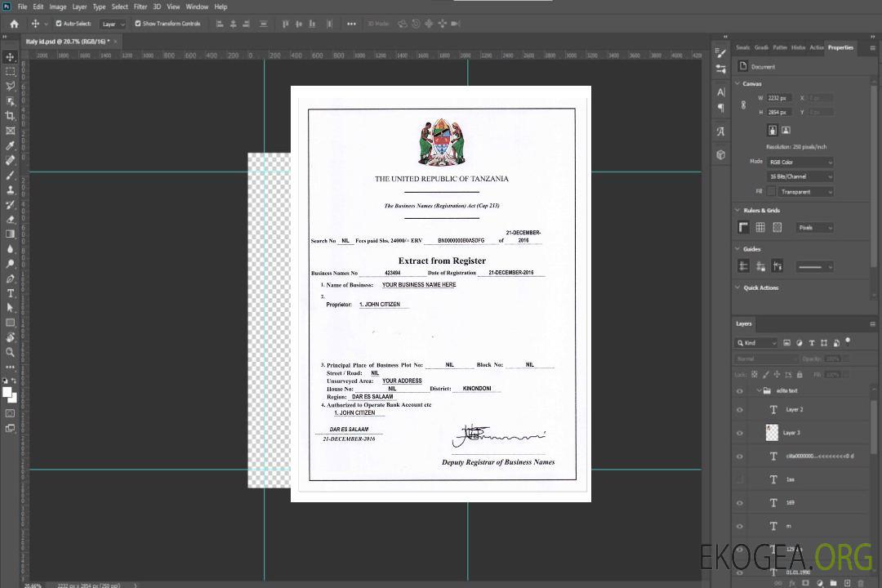Screen dimensions: 882x588
Task: Open the layer Kind filter dropdown
Action: pos(756,343)
